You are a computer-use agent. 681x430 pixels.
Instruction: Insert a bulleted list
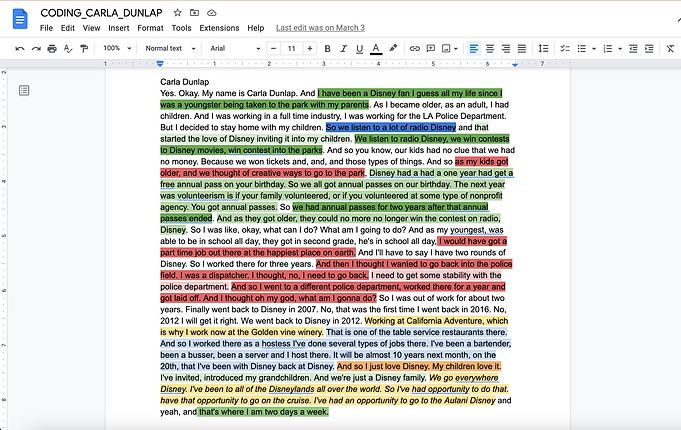click(582, 49)
